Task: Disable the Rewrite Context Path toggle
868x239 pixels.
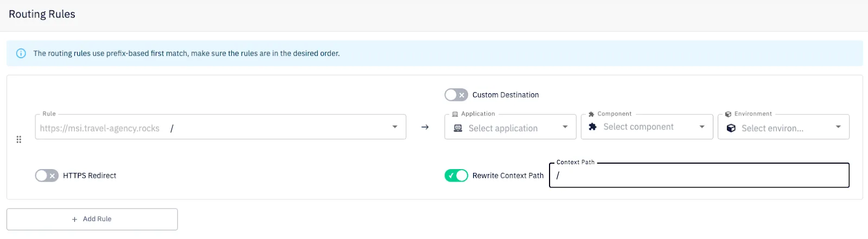Action: pyautogui.click(x=456, y=176)
